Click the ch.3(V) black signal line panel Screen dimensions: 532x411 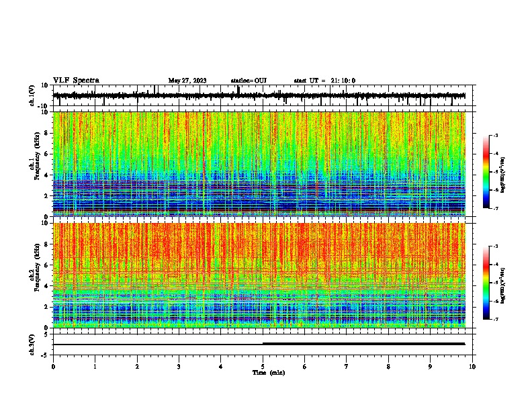pos(263,345)
